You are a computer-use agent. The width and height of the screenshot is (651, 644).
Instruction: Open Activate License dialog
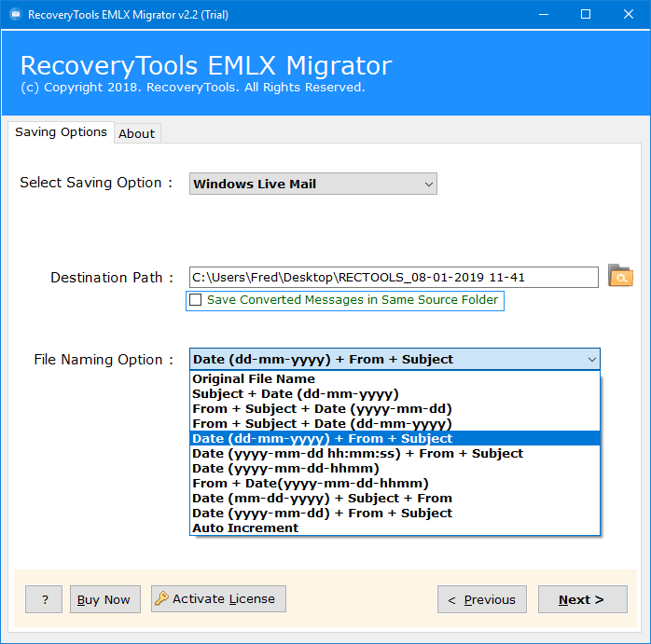[x=218, y=598]
